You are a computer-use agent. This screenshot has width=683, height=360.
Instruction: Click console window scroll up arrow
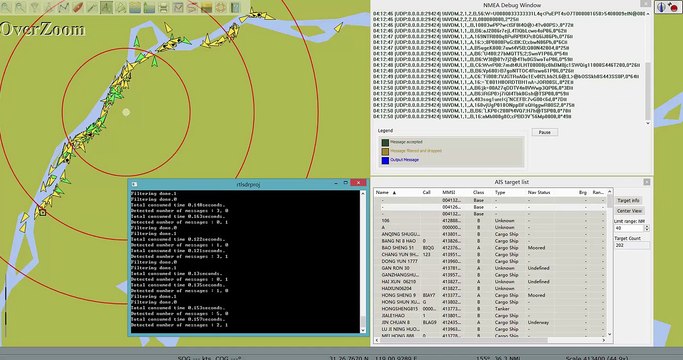click(x=363, y=193)
